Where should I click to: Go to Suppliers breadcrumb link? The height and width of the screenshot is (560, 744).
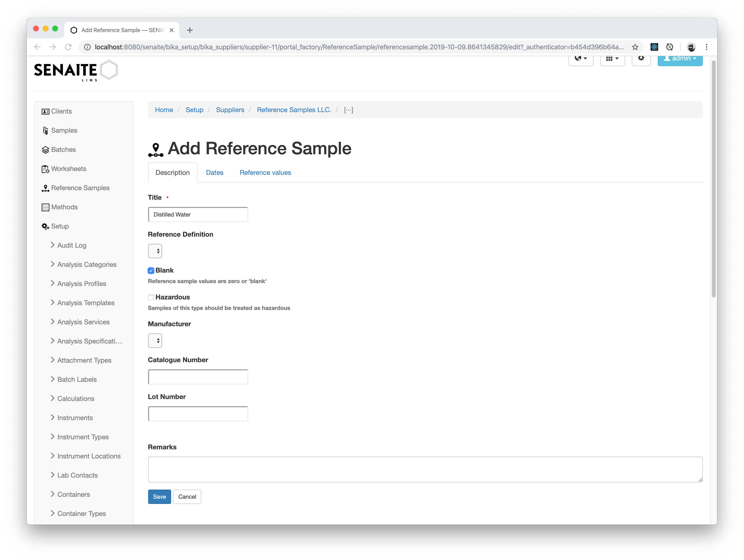coord(230,110)
